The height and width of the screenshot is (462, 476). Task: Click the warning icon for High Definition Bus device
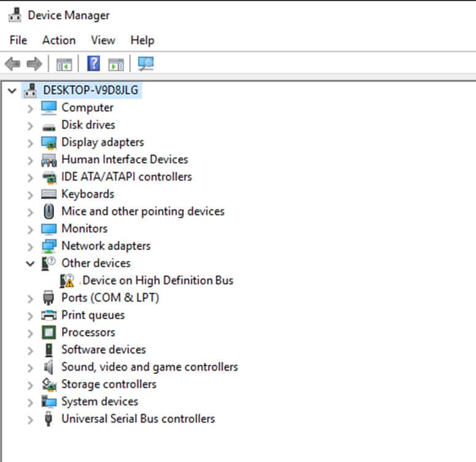pos(67,281)
